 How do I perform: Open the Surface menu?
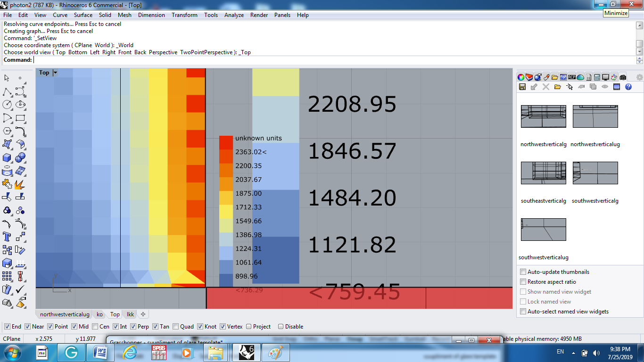[x=83, y=15]
